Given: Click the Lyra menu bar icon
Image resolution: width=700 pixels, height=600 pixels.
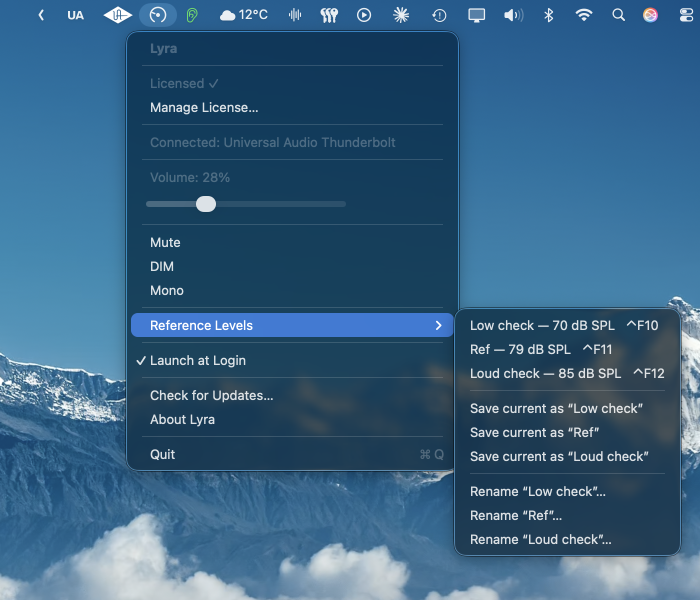Looking at the screenshot, I should [158, 15].
